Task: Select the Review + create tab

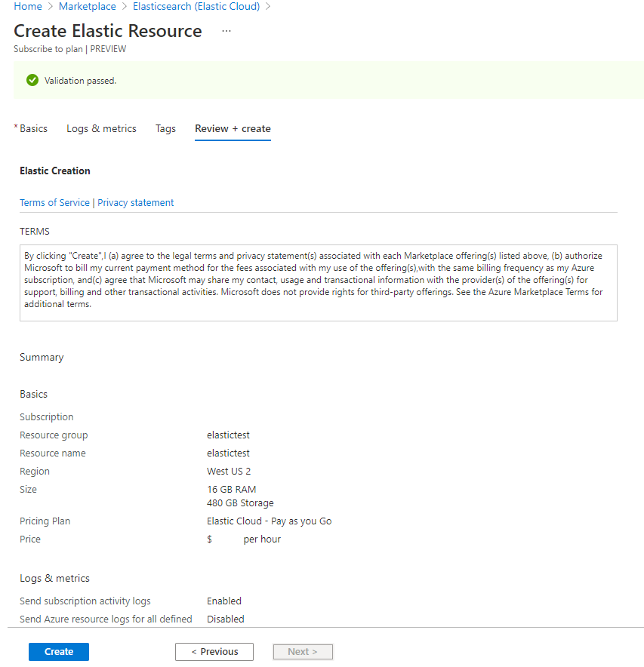Action: point(233,128)
